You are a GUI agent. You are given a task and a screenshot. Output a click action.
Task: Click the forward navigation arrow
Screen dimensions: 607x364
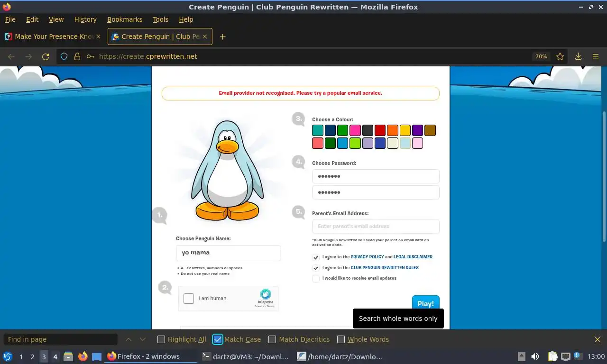tap(28, 56)
